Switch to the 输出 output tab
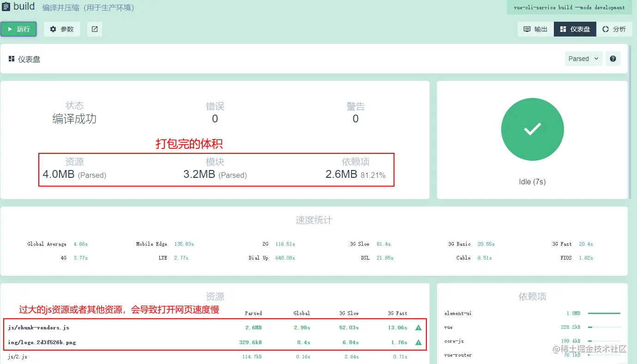 (535, 29)
